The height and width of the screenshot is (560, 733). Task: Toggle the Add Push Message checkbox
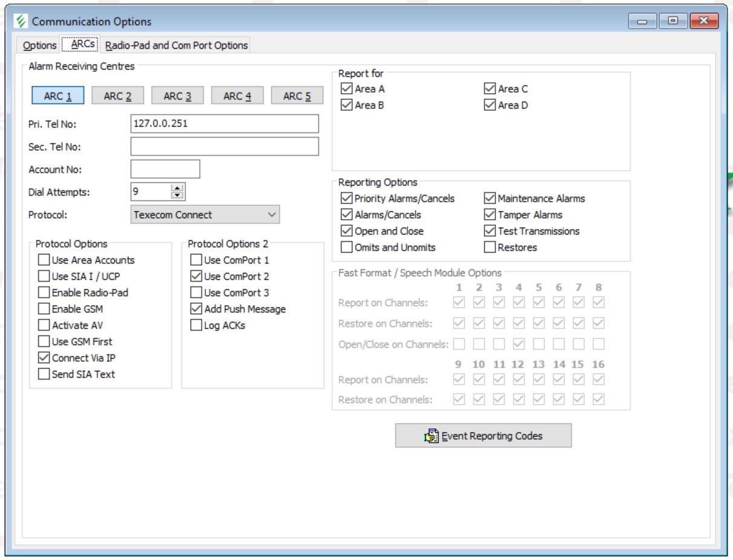click(196, 309)
